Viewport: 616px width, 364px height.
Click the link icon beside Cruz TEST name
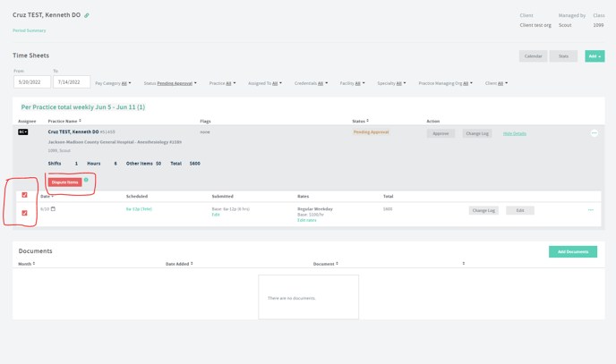pos(87,15)
